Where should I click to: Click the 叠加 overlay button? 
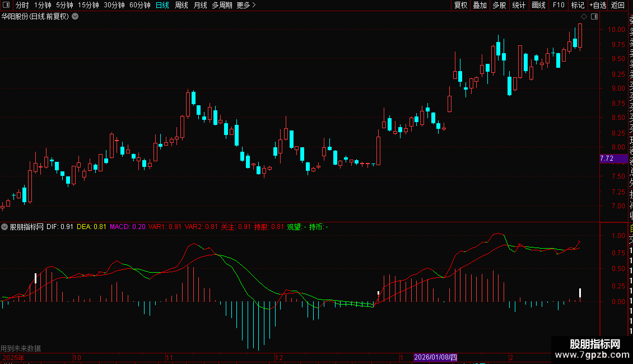[480, 5]
